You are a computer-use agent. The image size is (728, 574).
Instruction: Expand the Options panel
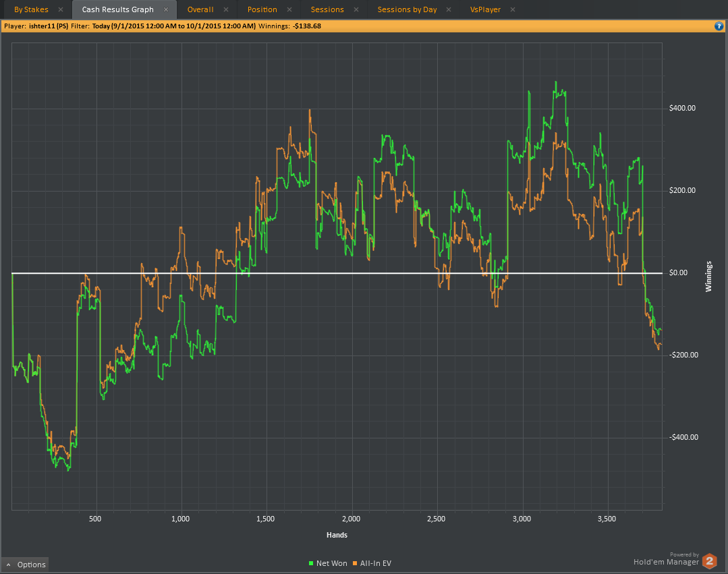[x=26, y=565]
